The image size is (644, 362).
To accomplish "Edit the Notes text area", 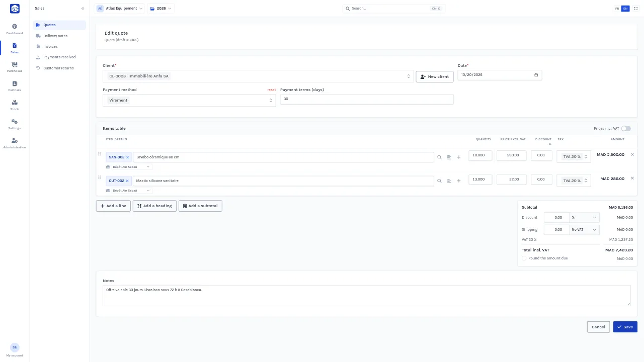I will (367, 296).
